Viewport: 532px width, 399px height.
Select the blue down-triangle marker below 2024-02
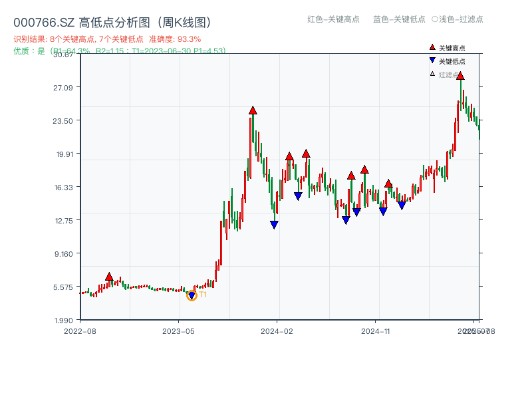[273, 225]
